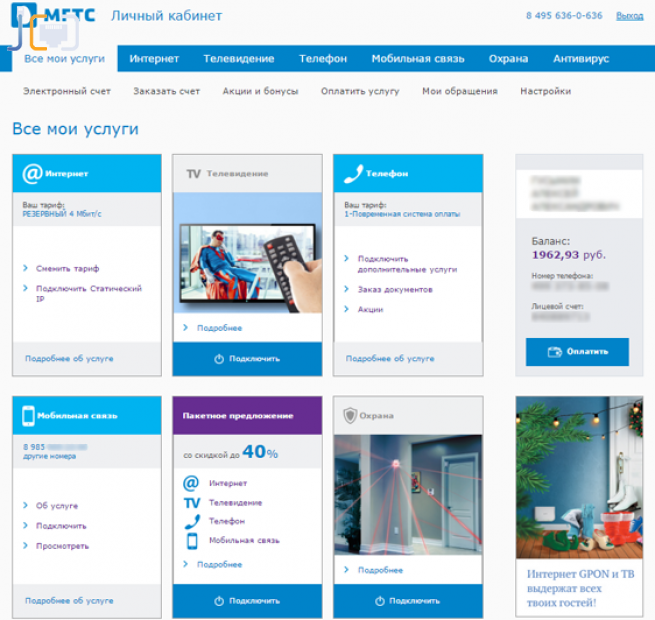This screenshot has height=620, width=655.
Task: Switch to the Антивирус tab
Action: 580,59
